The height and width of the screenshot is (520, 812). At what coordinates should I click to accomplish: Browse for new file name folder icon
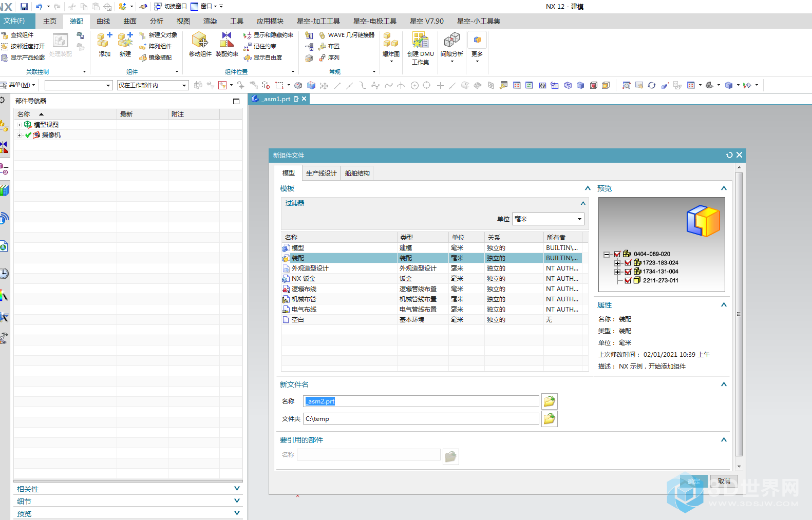coord(550,401)
